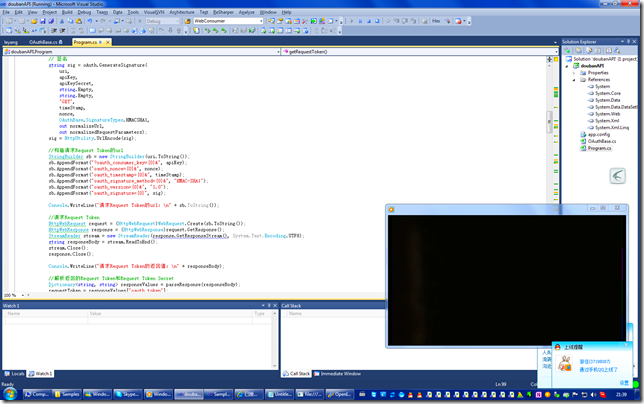644x404 pixels.
Task: Click the Solution Explorer Properties toolbar icon
Action: tap(568, 50)
